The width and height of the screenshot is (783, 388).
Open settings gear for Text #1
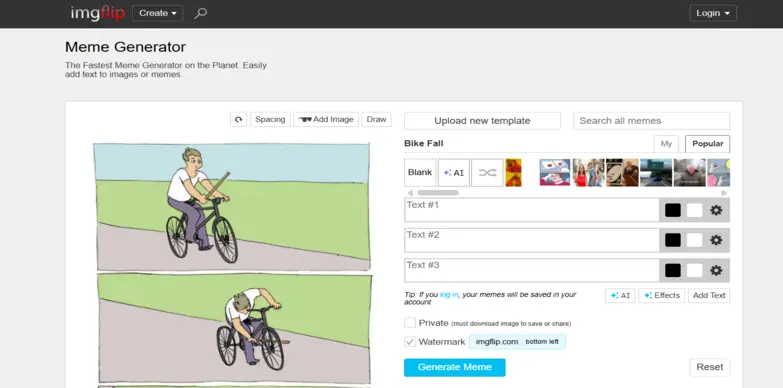(x=716, y=210)
